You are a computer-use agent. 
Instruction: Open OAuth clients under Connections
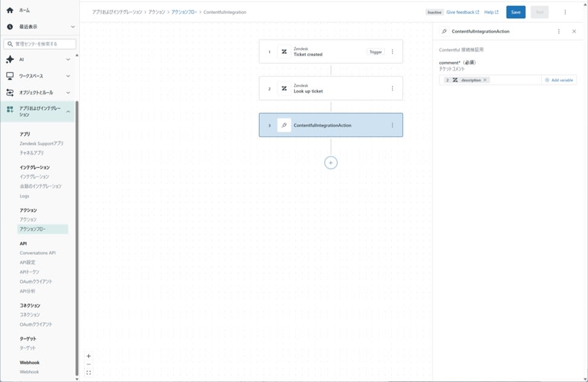[36, 325]
